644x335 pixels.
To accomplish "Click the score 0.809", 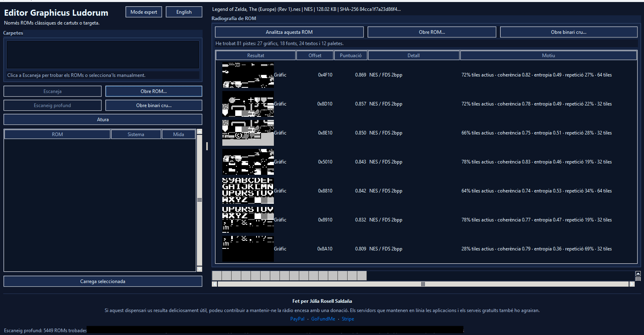I will coord(360,249).
